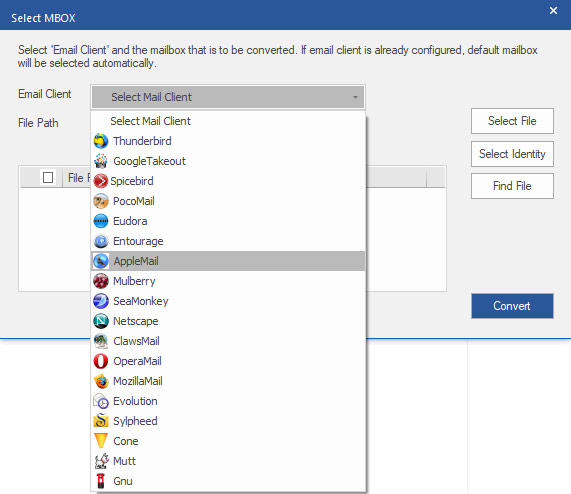Click the Thunderbird icon in the list
The image size is (571, 494).
point(101,141)
